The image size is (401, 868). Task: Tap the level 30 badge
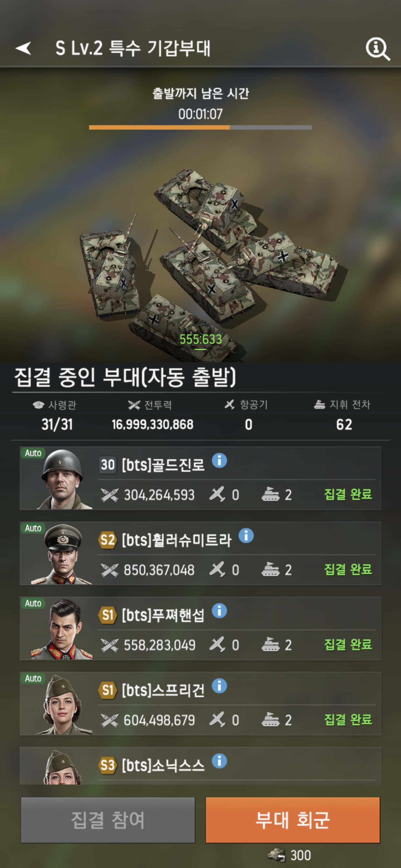pyautogui.click(x=107, y=465)
